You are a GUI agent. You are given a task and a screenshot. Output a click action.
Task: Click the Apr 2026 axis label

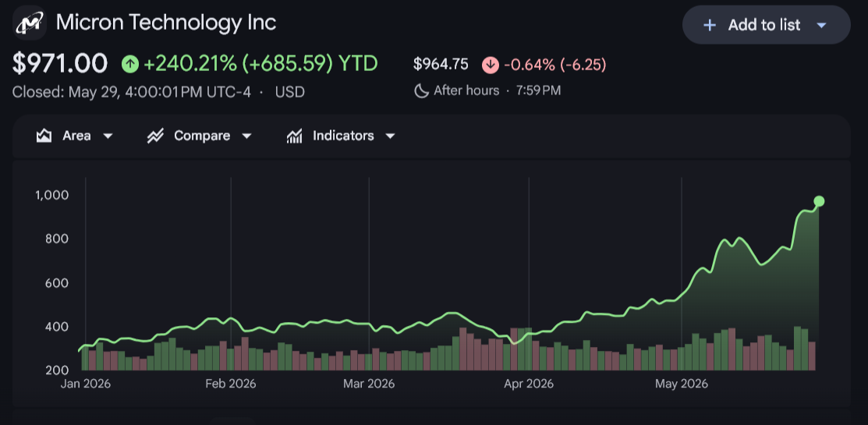529,384
